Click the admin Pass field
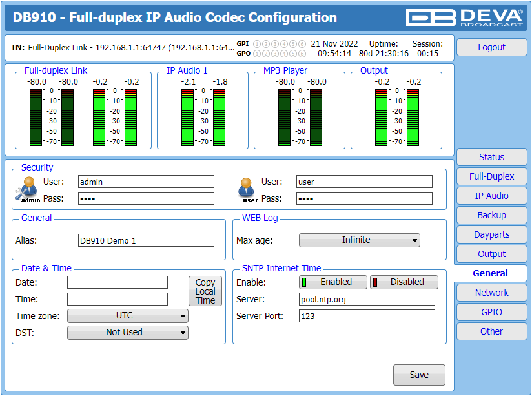The height and width of the screenshot is (396, 532). [x=146, y=198]
